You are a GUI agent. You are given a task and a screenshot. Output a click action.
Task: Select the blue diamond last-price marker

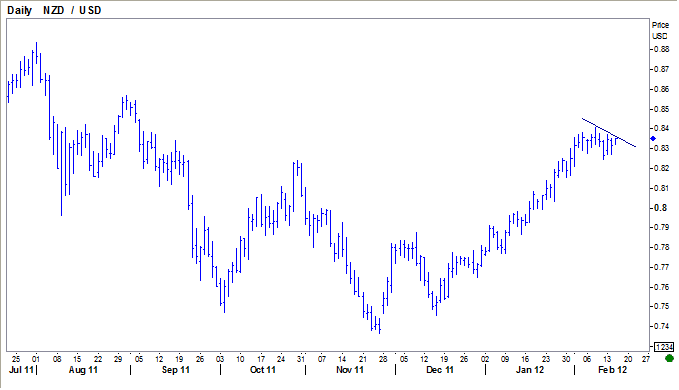pos(653,139)
